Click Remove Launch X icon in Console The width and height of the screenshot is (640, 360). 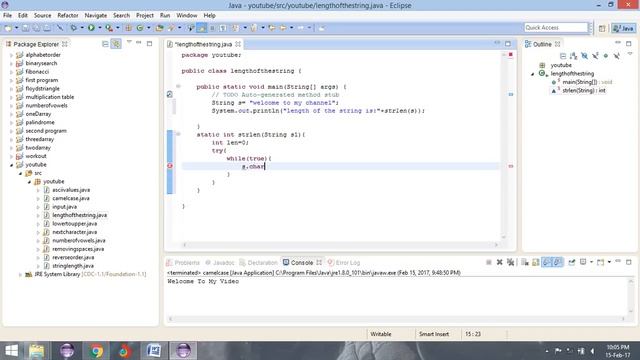pos(500,262)
